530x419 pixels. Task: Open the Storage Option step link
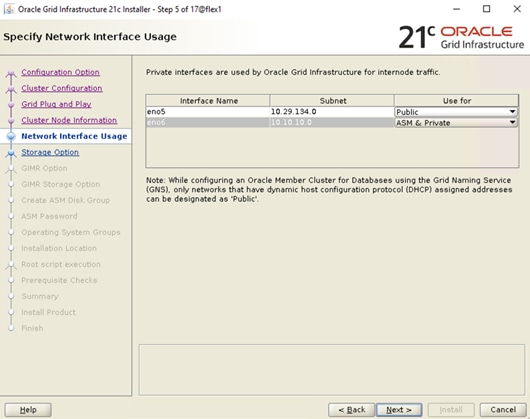[x=50, y=152]
